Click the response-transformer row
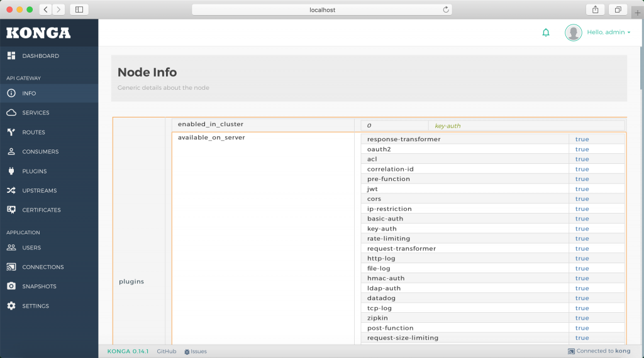 point(493,139)
